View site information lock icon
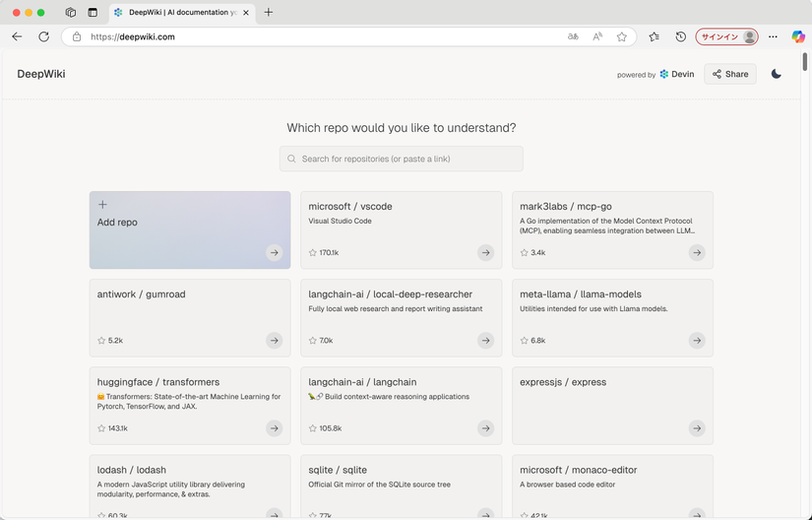The image size is (812, 520). [x=77, y=36]
